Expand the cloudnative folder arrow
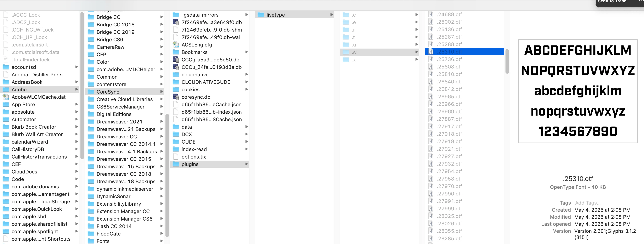This screenshot has height=244, width=644. (x=247, y=74)
